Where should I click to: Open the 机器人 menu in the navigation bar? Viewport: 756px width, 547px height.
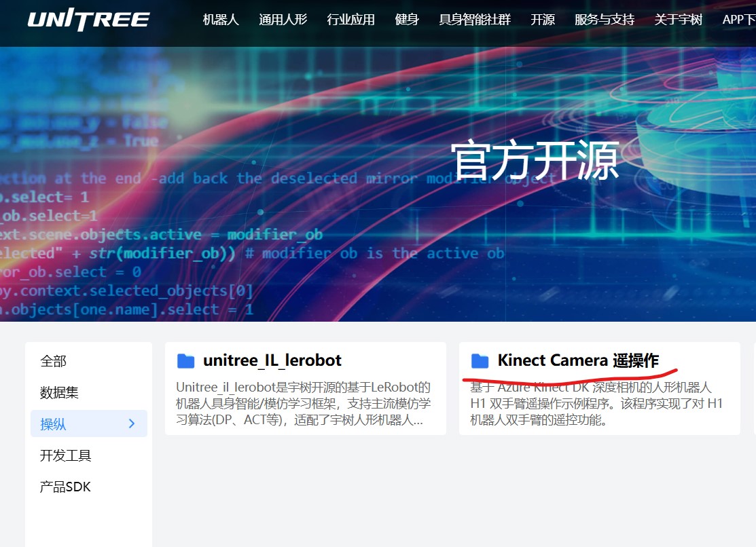[221, 20]
